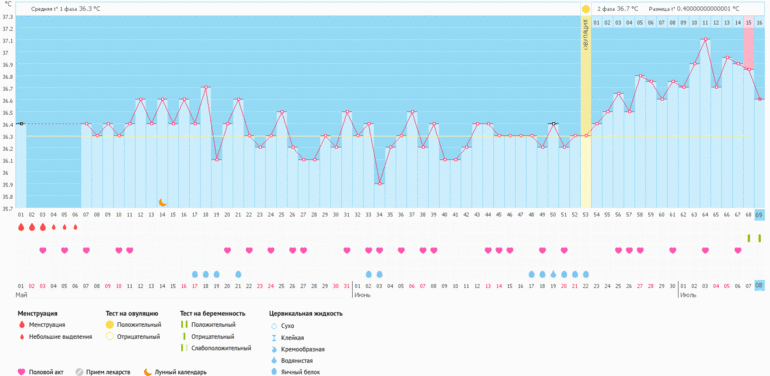Click the watery fluid drop on 19 June
Screen dimensions: 770x376
[x=553, y=274]
